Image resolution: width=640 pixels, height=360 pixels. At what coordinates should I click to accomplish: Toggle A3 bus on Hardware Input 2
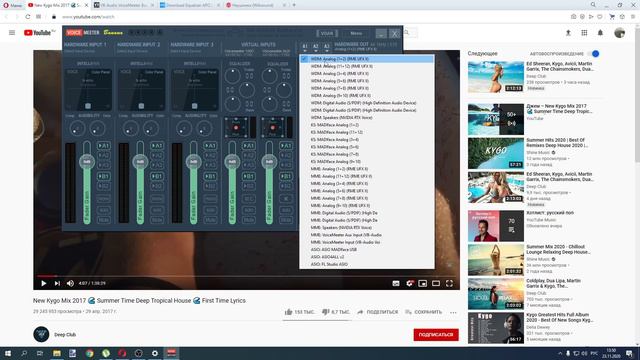(x=157, y=165)
